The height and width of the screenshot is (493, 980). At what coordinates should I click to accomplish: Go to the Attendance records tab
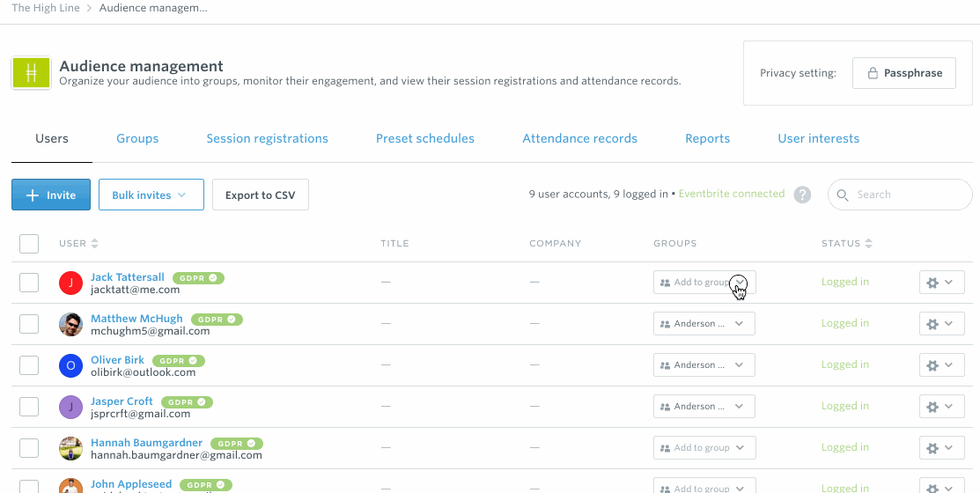pos(579,139)
